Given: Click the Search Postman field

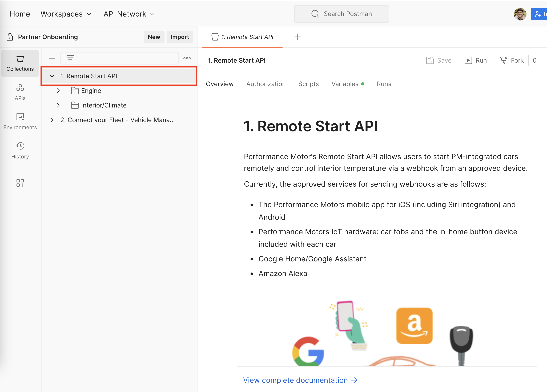Looking at the screenshot, I should [341, 14].
